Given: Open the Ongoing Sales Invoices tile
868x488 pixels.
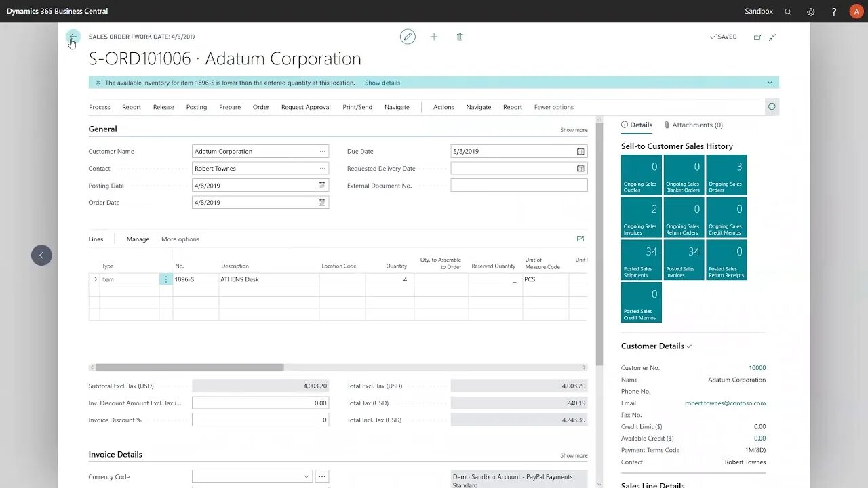Looking at the screenshot, I should [x=641, y=217].
